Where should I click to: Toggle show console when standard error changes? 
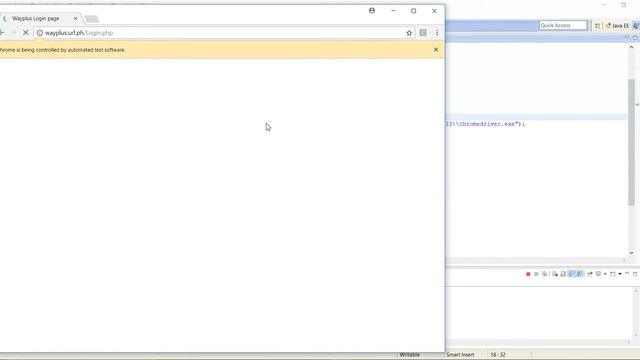click(580, 274)
